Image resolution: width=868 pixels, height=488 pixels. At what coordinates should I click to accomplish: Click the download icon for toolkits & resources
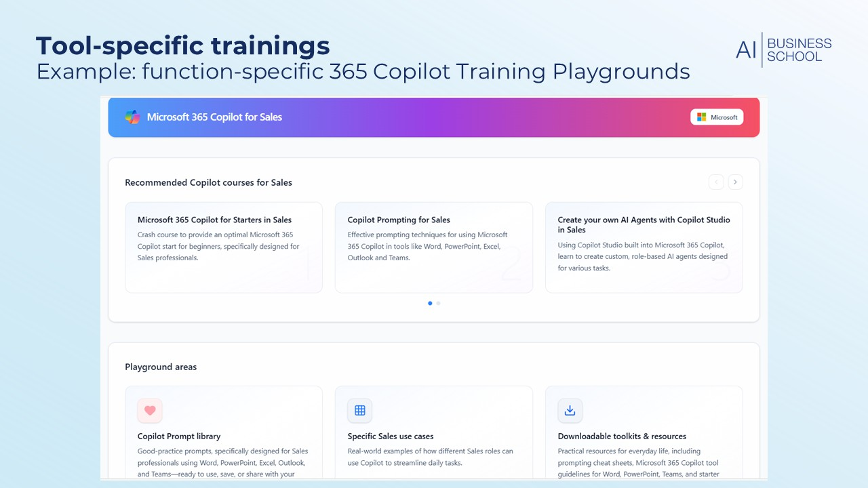coord(570,410)
